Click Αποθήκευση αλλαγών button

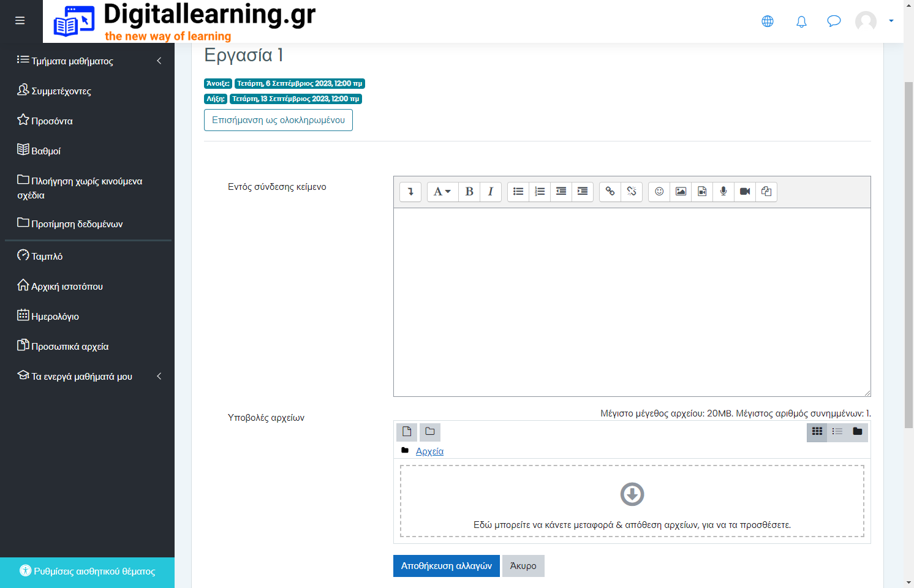pyautogui.click(x=447, y=566)
